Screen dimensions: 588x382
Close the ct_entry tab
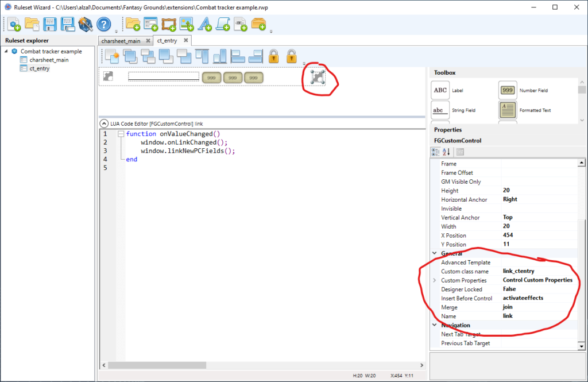185,40
